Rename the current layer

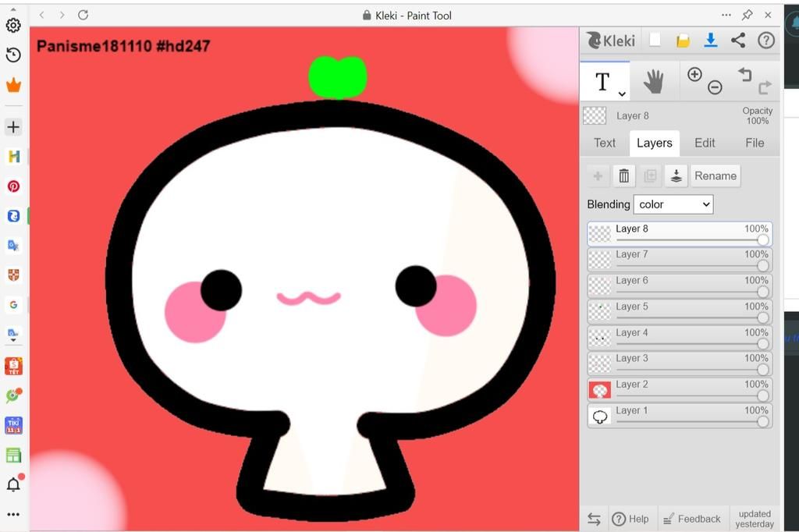716,176
